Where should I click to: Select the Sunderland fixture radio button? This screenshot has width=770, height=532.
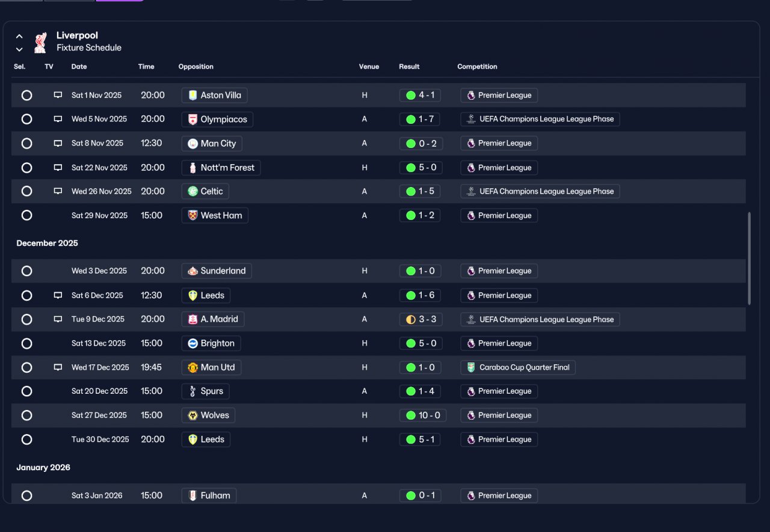click(x=26, y=271)
